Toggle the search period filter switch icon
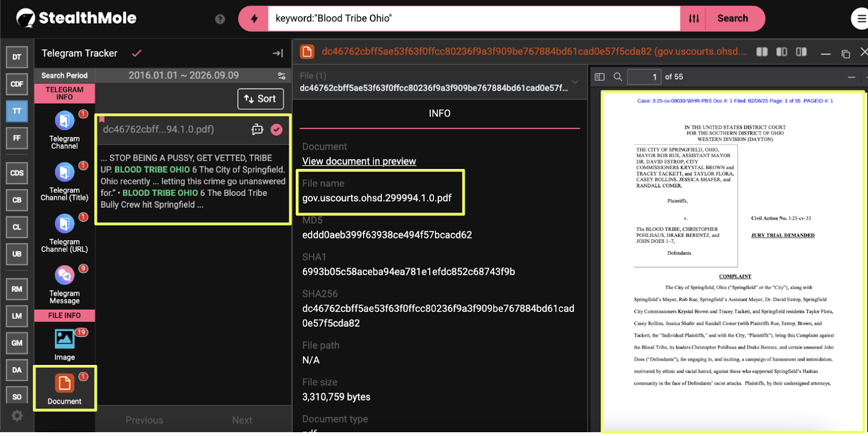Image resolution: width=868 pixels, height=436 pixels. (x=282, y=75)
